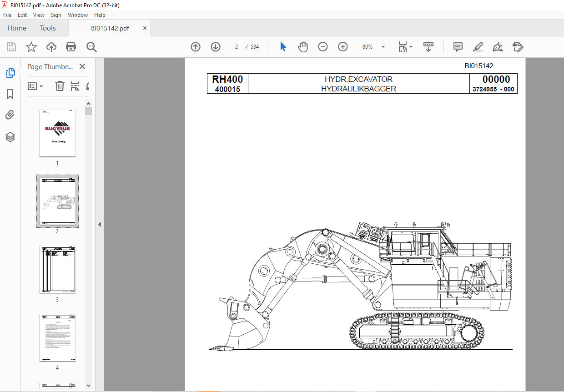Select page 3 thumbnail

57,269
